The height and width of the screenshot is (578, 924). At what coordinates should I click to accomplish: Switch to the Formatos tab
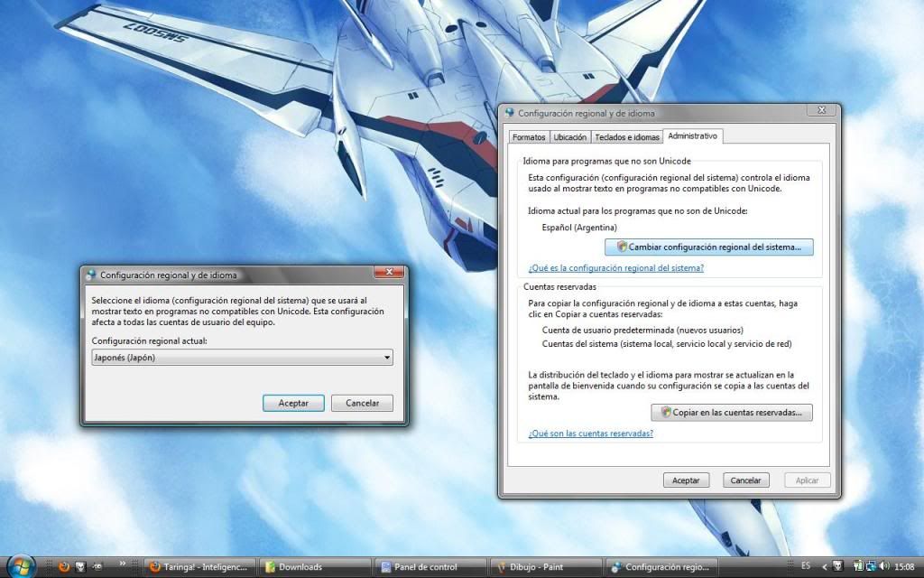[529, 137]
